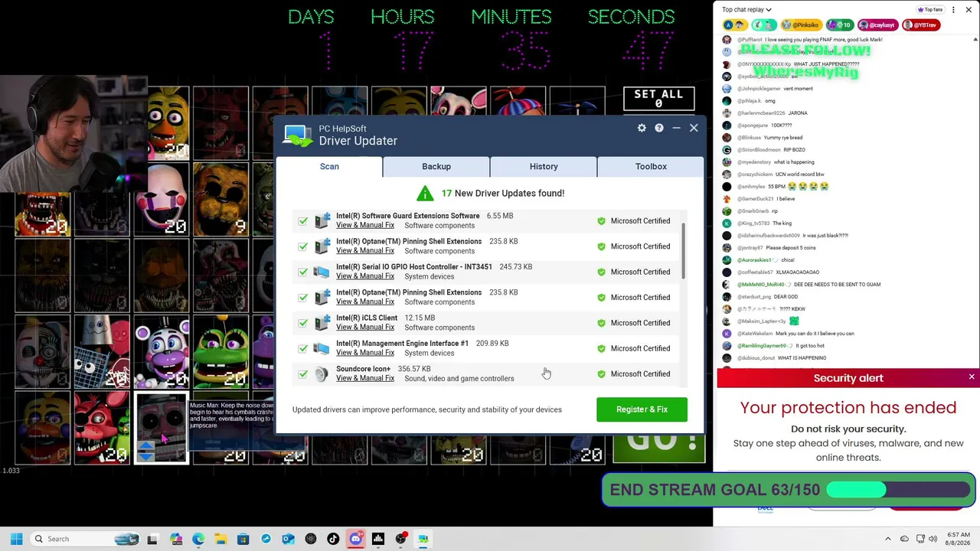Screen dimensions: 980x551
Task: Open the clock showing 6:57 AM
Action: click(958, 539)
